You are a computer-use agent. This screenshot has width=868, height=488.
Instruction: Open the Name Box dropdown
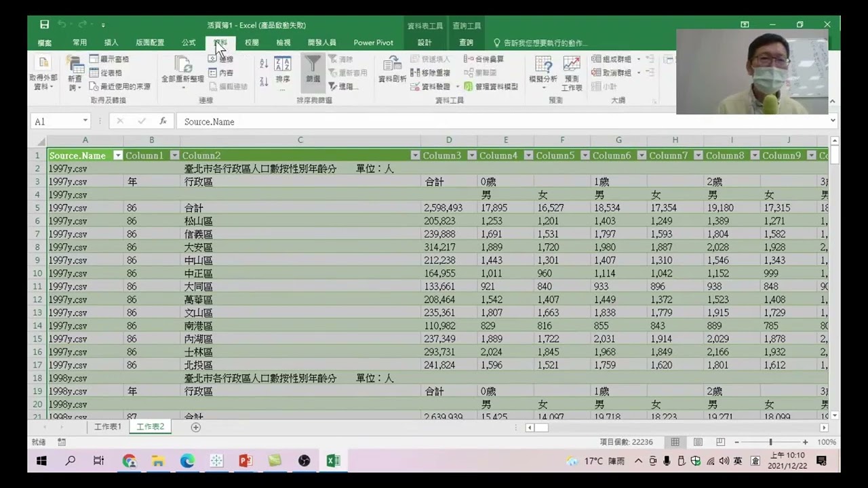[x=85, y=121]
